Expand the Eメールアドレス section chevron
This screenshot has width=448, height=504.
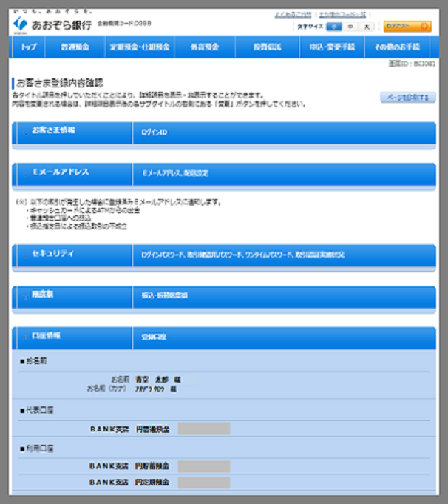pyautogui.click(x=25, y=174)
